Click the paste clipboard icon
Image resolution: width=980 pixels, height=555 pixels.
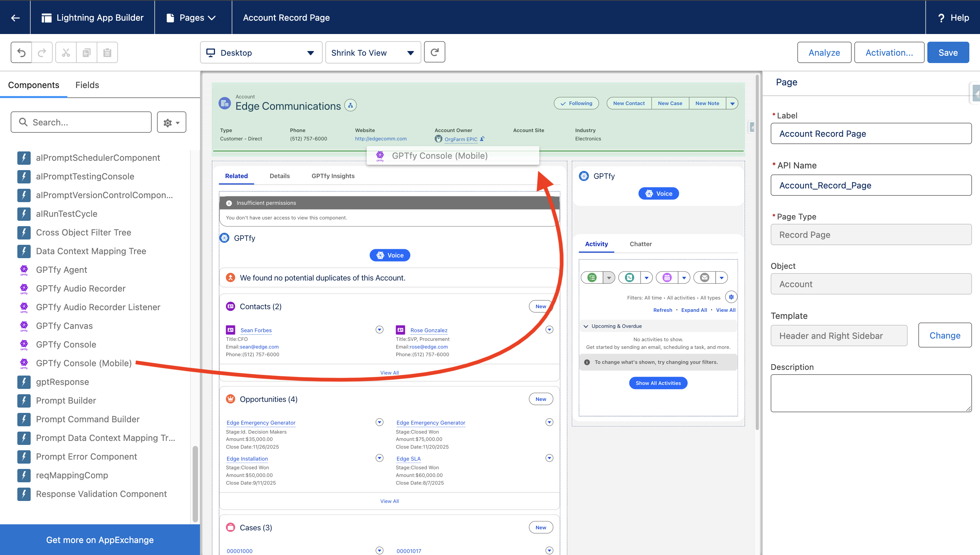tap(107, 53)
